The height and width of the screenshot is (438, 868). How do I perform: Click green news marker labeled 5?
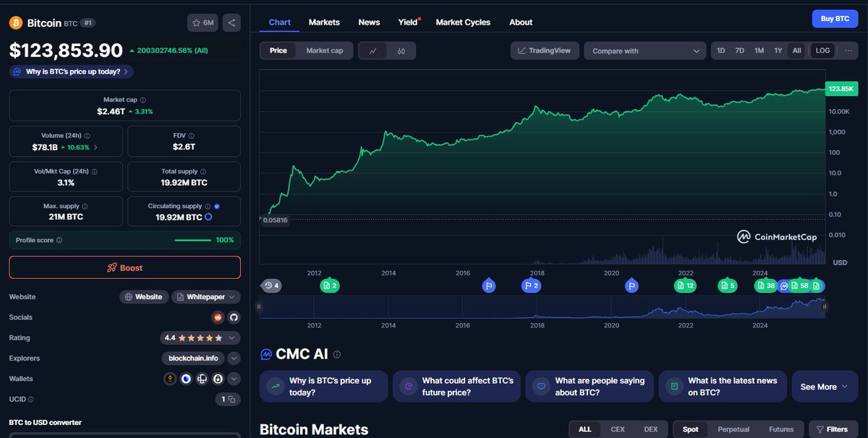(x=727, y=285)
